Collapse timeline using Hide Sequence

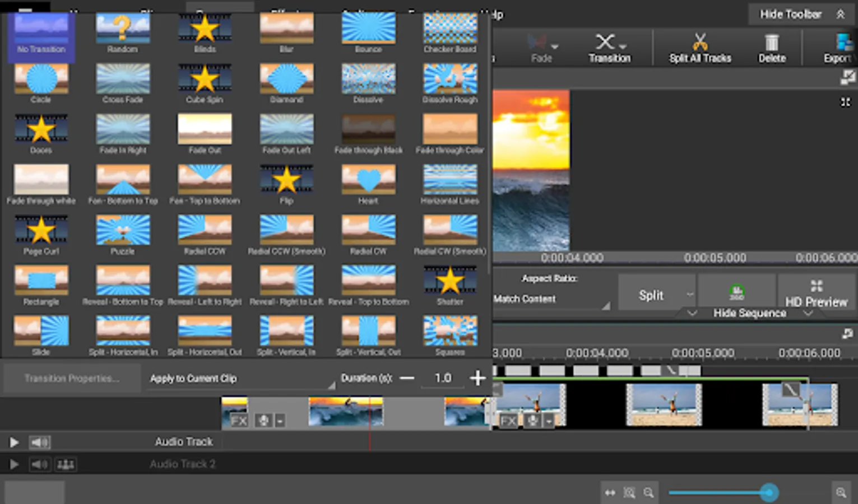749,313
